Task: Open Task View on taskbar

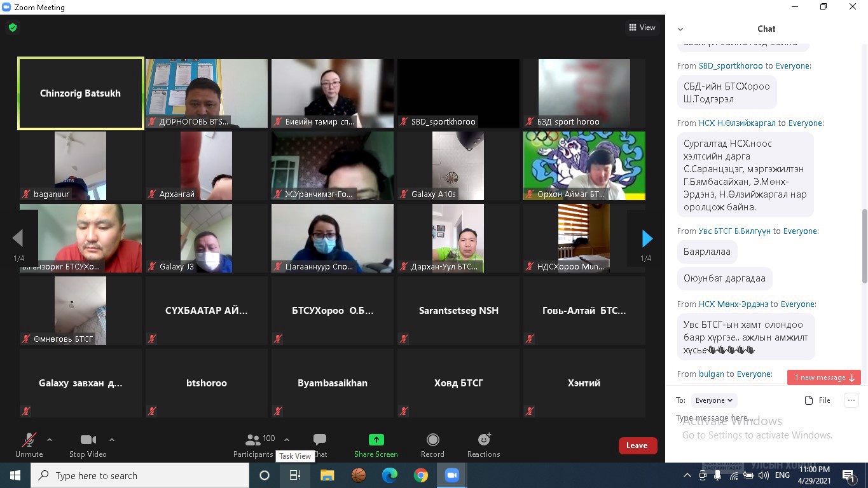Action: (295, 475)
